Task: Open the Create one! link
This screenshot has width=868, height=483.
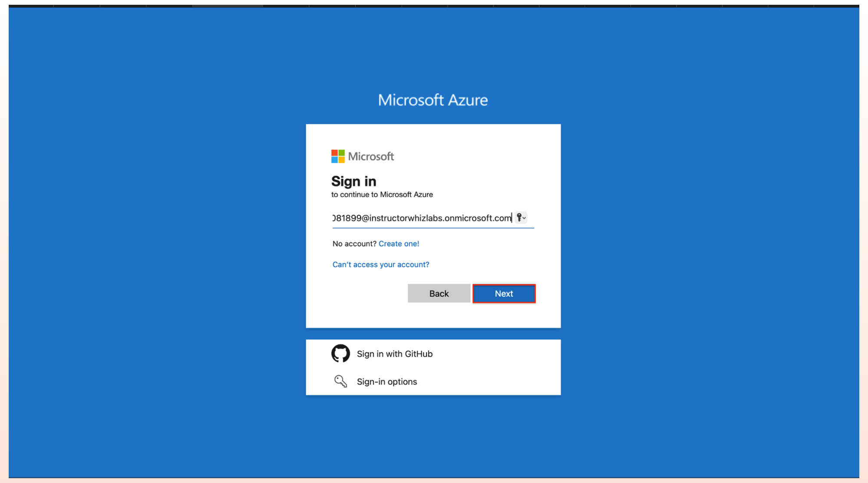Action: pyautogui.click(x=399, y=243)
